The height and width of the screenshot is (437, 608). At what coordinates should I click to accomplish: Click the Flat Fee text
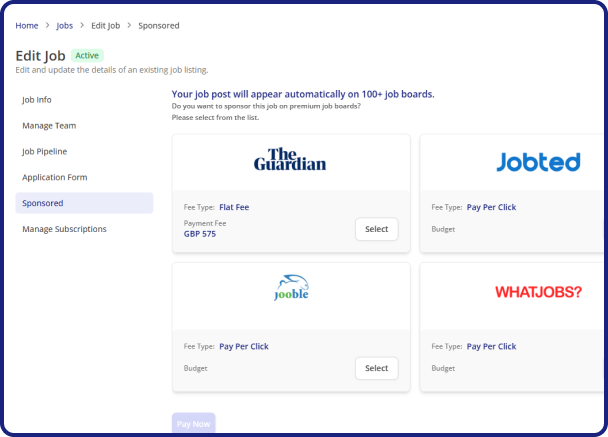[x=234, y=207]
